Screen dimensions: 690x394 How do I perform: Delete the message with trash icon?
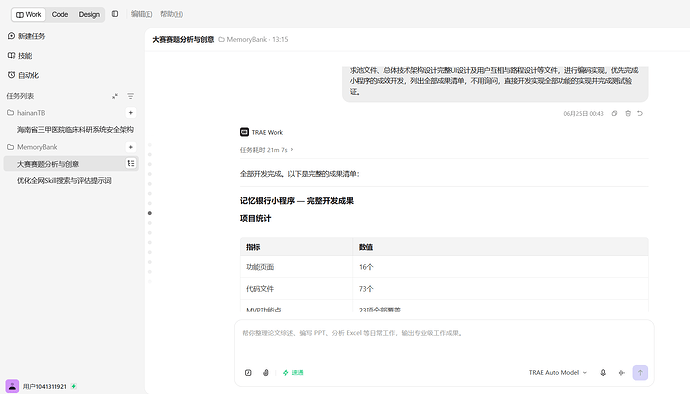pyautogui.click(x=628, y=114)
